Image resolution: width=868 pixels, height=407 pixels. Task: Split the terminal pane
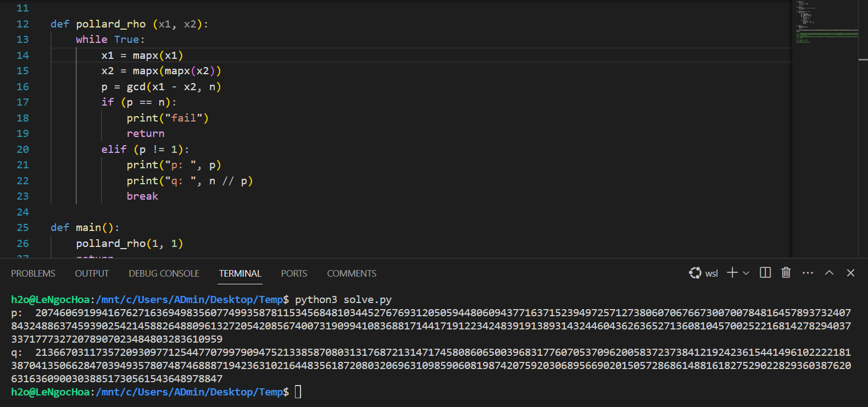coord(765,273)
